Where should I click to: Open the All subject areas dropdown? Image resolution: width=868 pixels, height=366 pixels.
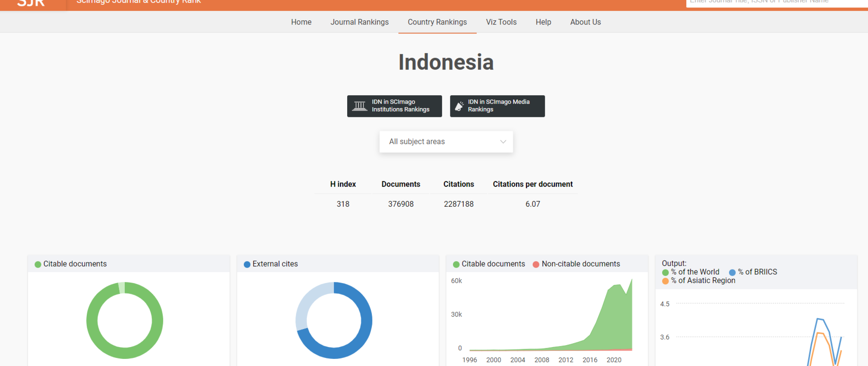(x=446, y=142)
